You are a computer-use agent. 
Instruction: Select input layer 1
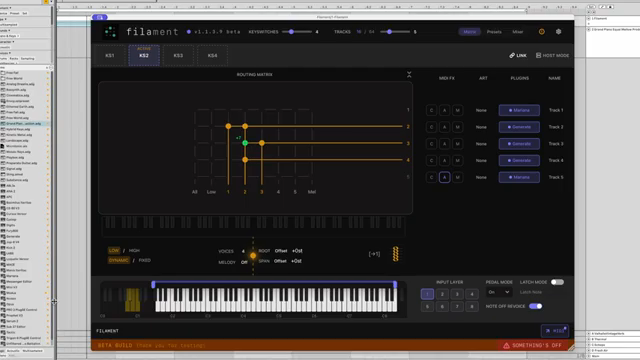pos(427,294)
